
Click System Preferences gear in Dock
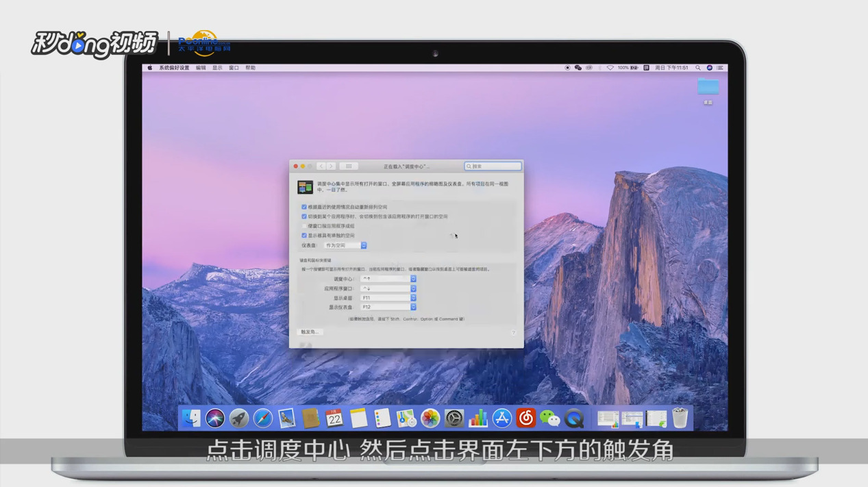(454, 418)
